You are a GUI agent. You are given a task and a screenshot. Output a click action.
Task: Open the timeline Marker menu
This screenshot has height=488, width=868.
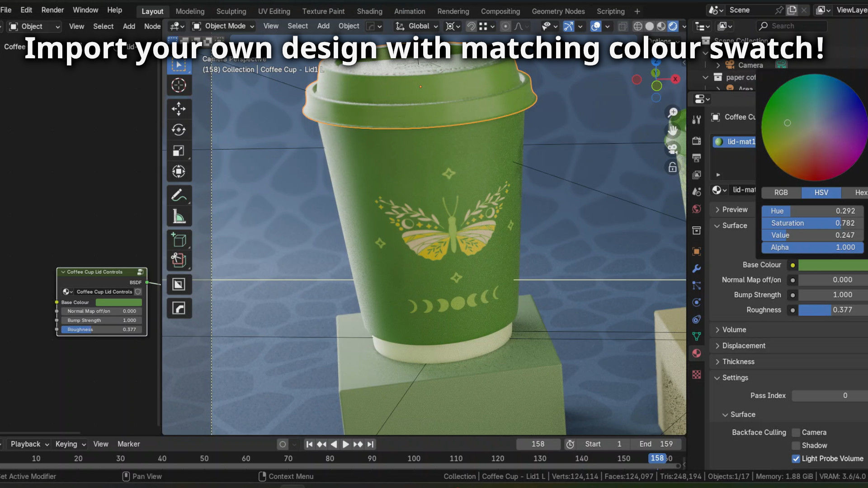coord(128,444)
